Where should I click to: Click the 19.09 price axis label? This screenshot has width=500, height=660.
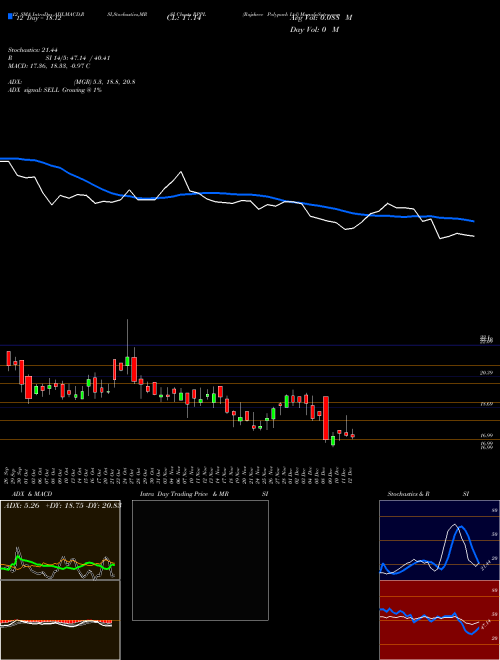[486, 404]
